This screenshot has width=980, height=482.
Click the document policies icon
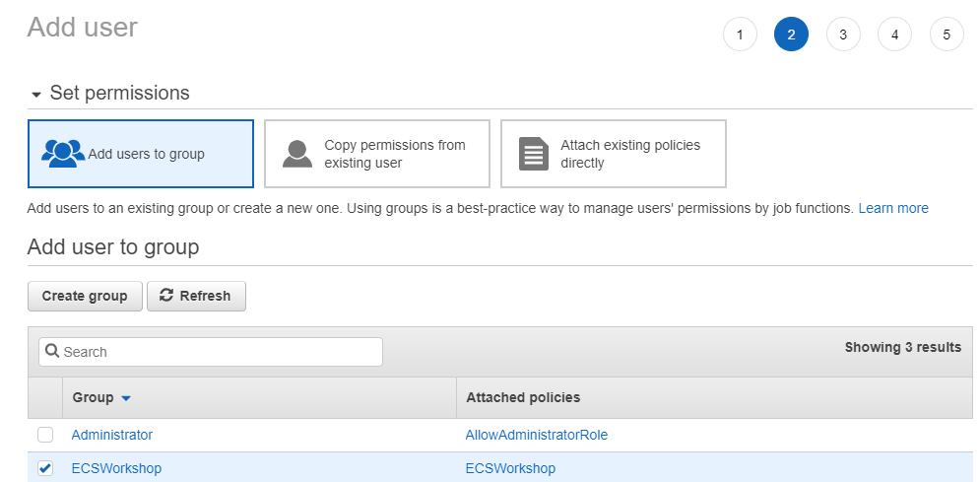click(x=533, y=155)
